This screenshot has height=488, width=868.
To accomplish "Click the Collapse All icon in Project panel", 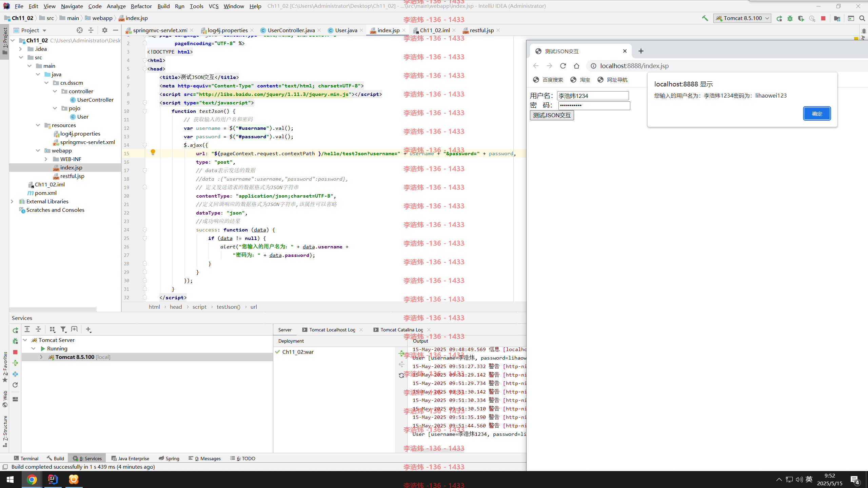I will click(91, 30).
